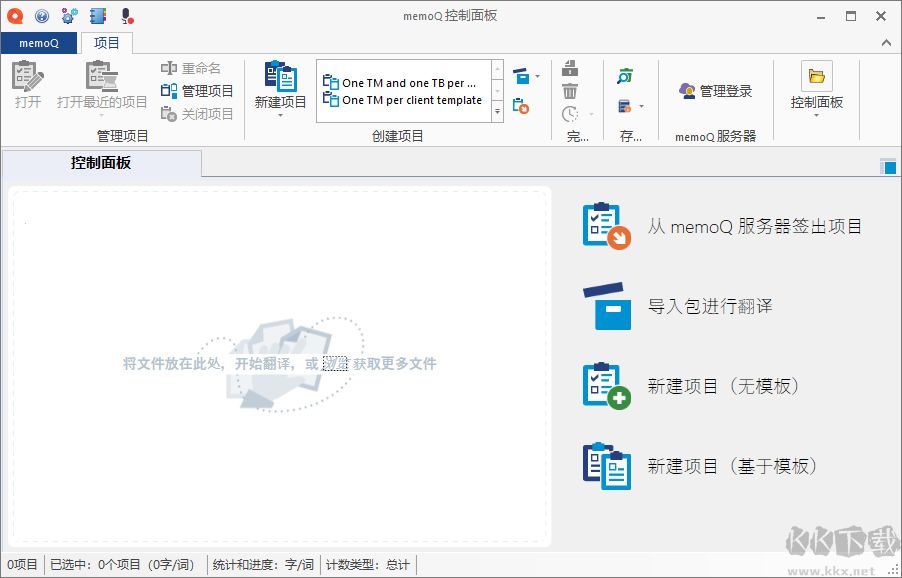Click the 新建项目（基于模板）clipboard icon
Viewport: 902px width, 578px height.
click(606, 466)
